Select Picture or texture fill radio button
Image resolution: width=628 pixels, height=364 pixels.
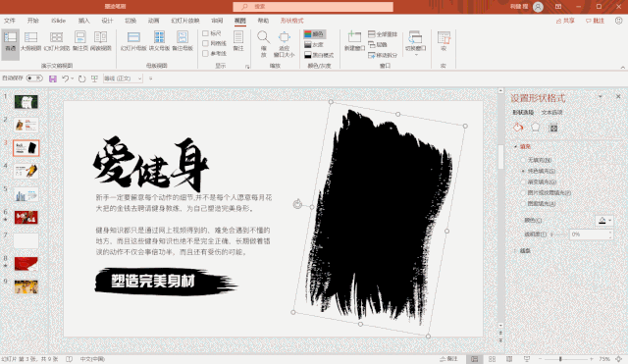click(523, 192)
